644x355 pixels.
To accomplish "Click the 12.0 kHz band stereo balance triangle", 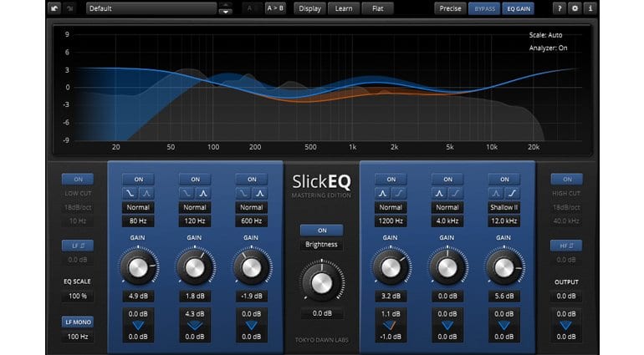I will click(504, 326).
